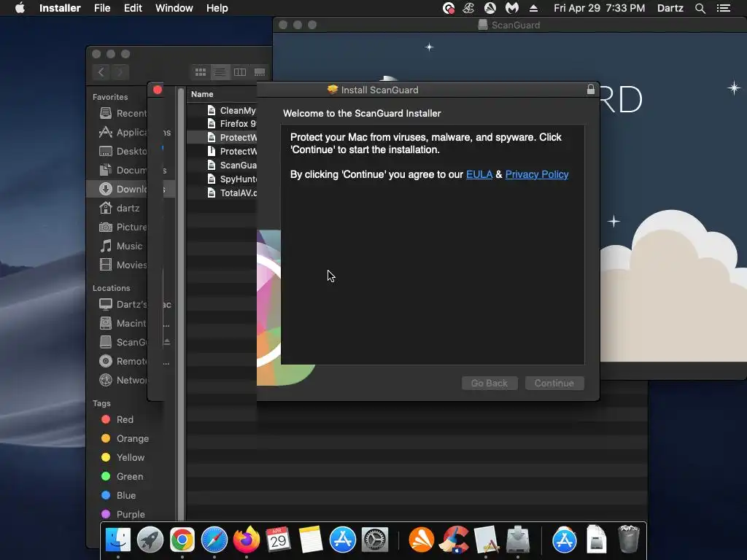Go back in the Finder window

tap(101, 72)
